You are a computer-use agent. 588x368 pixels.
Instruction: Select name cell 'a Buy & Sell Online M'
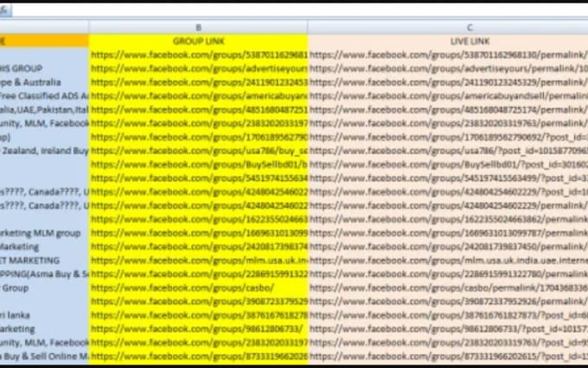(x=44, y=357)
